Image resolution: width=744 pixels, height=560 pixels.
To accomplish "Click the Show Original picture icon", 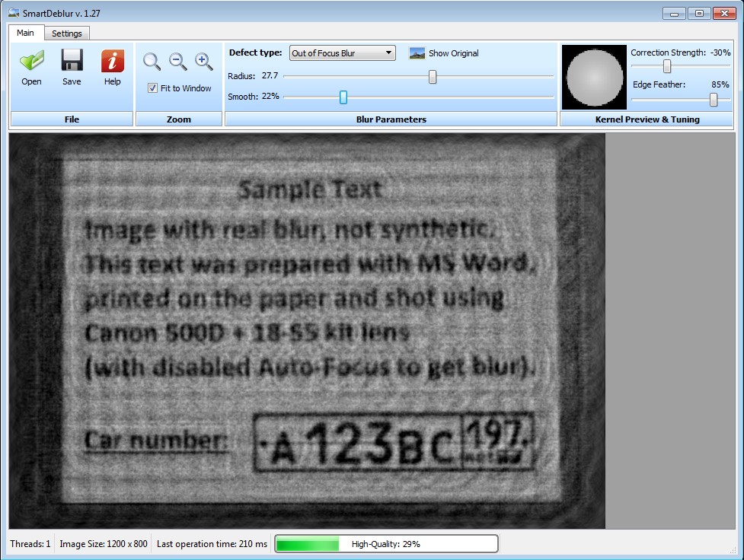I will pos(417,53).
